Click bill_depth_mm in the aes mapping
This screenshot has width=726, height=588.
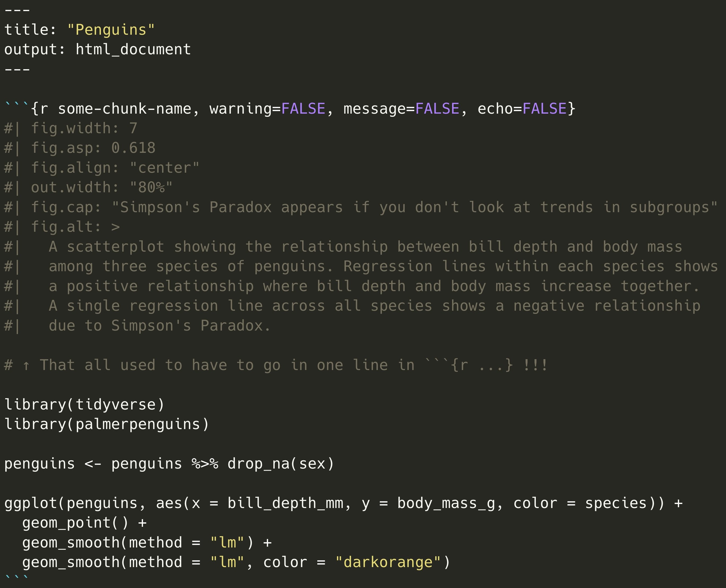285,503
